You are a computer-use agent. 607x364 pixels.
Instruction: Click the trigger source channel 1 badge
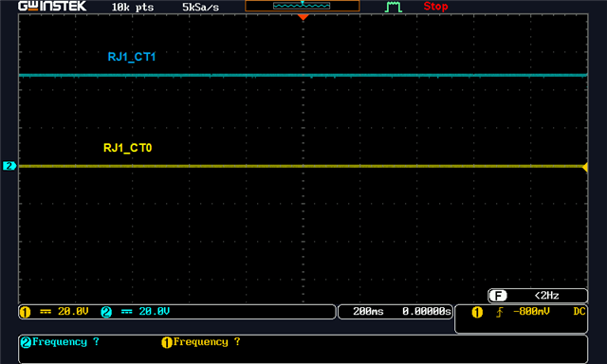[477, 312]
